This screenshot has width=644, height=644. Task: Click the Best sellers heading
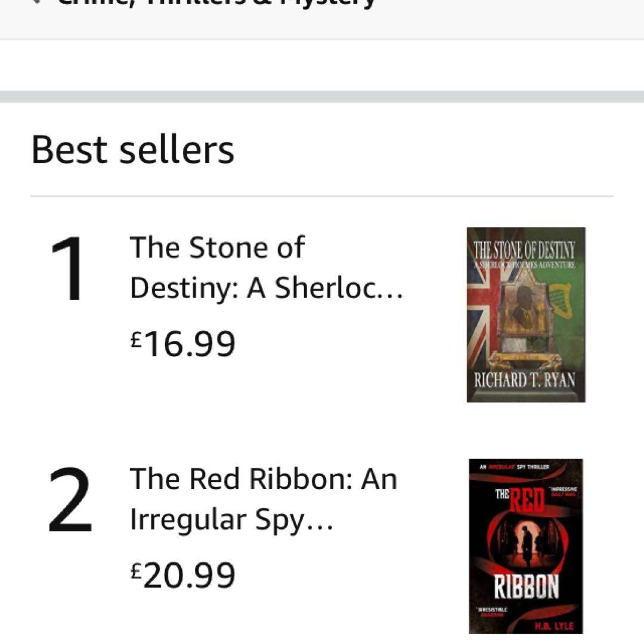coord(132,149)
